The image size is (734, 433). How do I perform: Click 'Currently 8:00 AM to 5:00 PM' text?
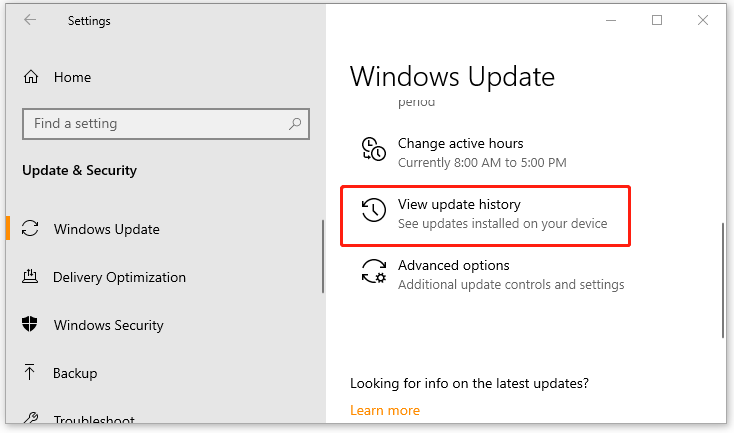coord(482,162)
